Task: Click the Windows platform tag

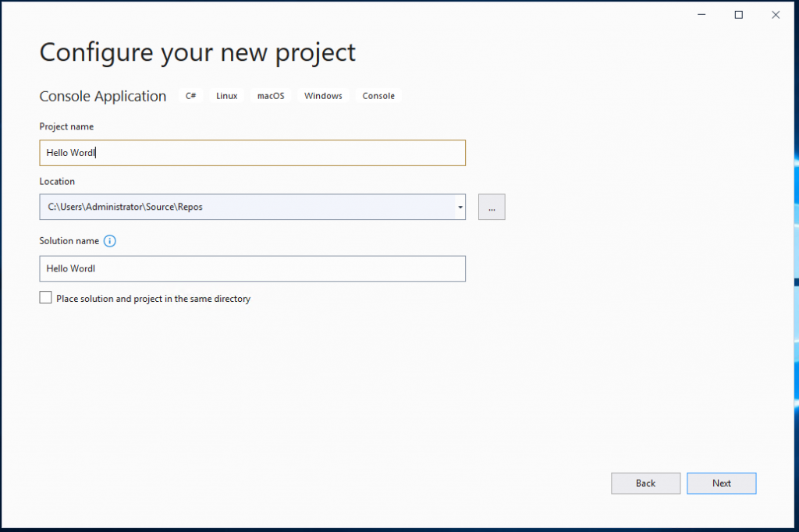Action: pyautogui.click(x=323, y=96)
